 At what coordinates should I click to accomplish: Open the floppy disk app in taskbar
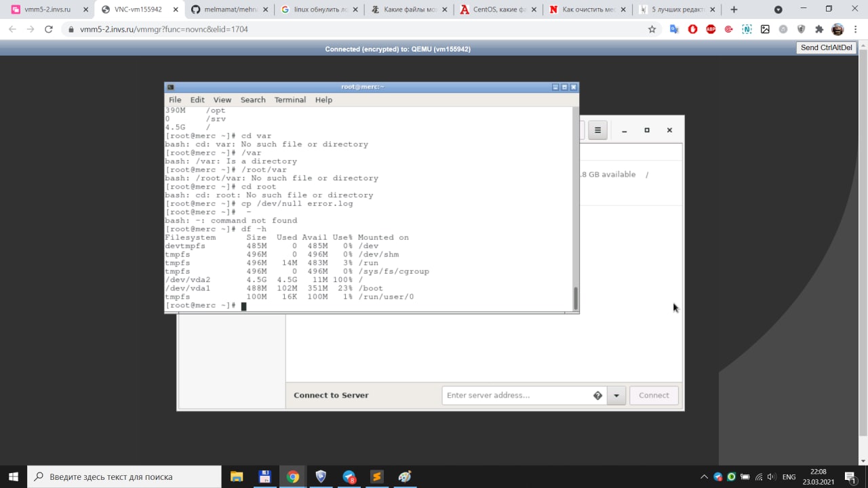[x=264, y=476]
